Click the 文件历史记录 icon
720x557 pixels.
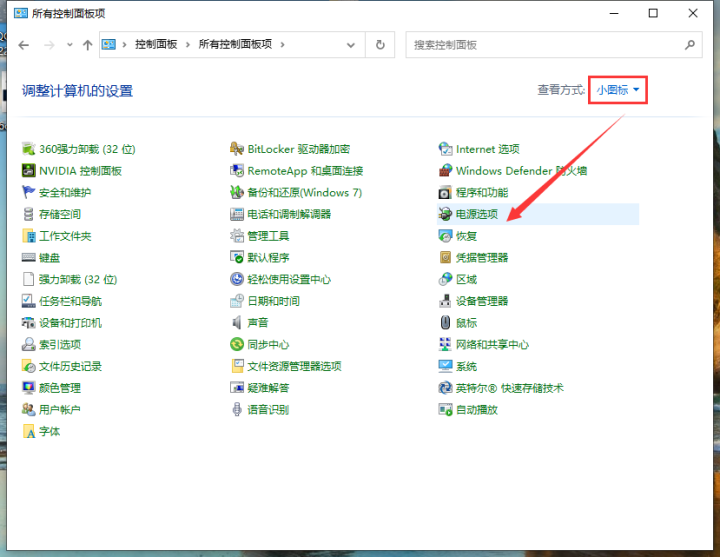click(28, 366)
